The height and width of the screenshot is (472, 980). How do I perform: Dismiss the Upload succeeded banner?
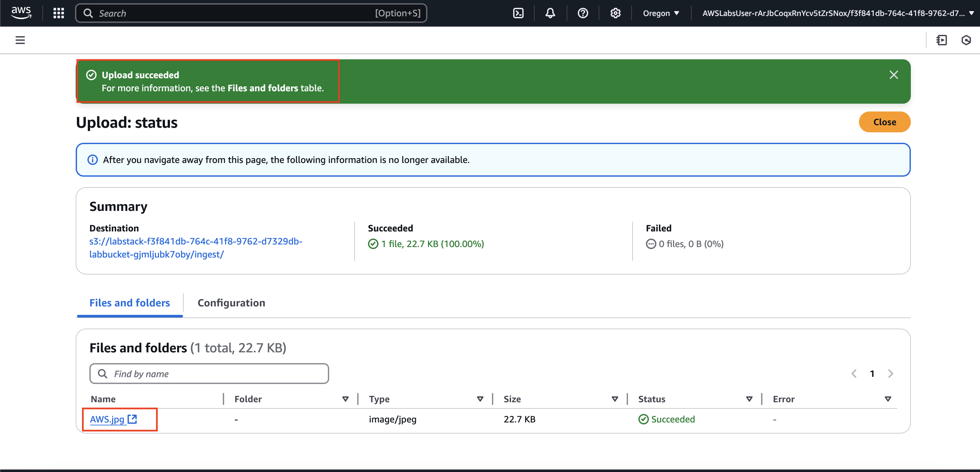pyautogui.click(x=893, y=75)
